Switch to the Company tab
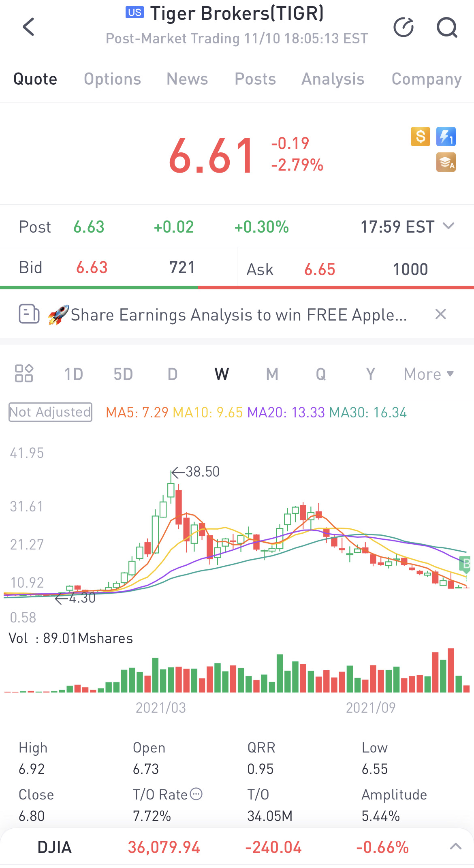Image resolution: width=474 pixels, height=868 pixels. pyautogui.click(x=427, y=79)
